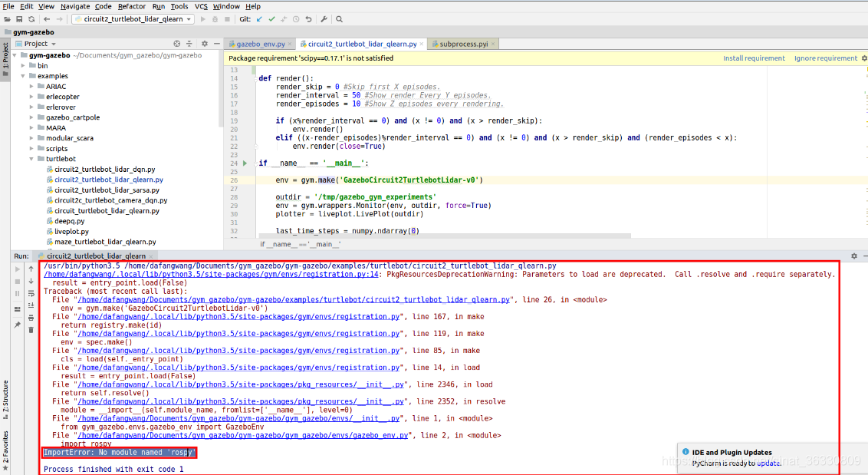
Task: Open the Refactor menu
Action: 132,7
